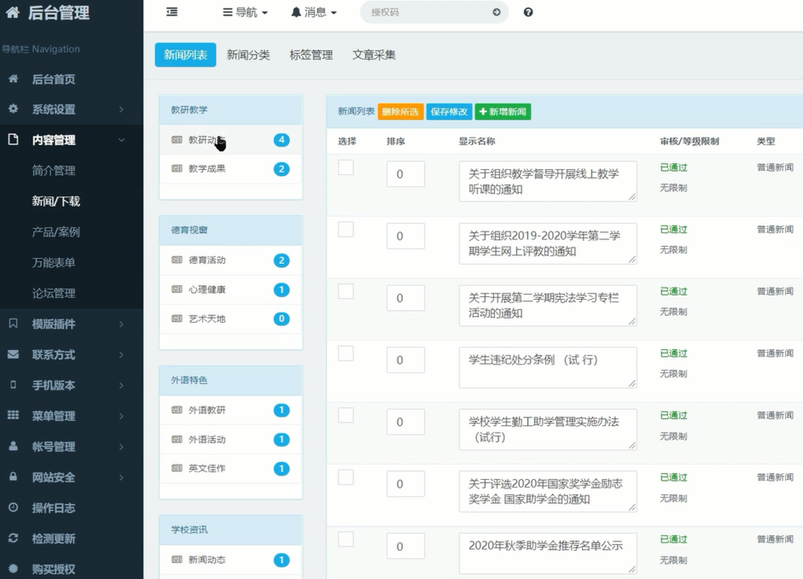Click the icon next to 购买授权
Image resolution: width=803 pixels, height=579 pixels.
point(13,568)
